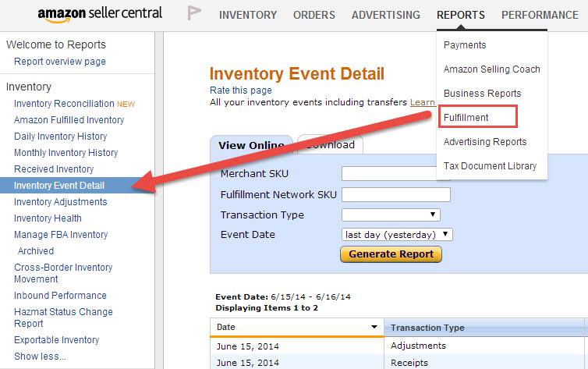
Task: Collapse sidebar list with Show less
Action: [40, 357]
